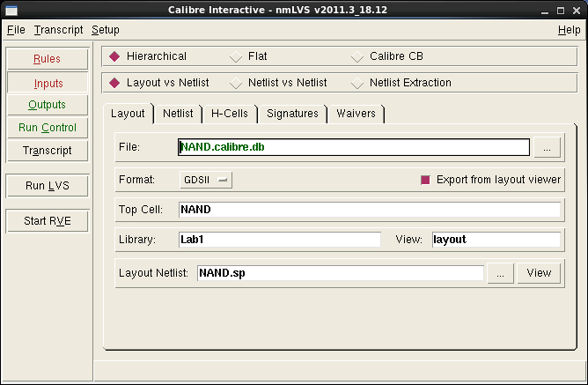This screenshot has width=588, height=385.
Task: Click the Outputs sidebar button
Action: pos(48,105)
